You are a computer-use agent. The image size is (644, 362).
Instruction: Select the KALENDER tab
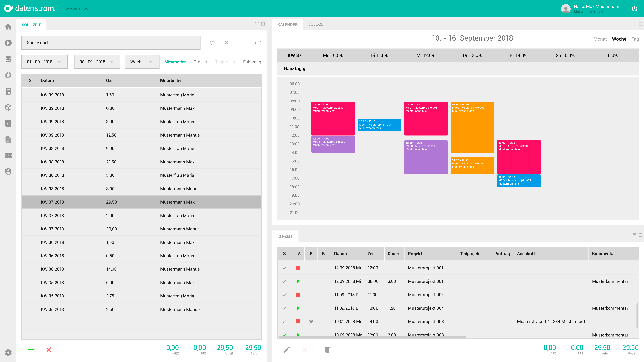(x=287, y=24)
